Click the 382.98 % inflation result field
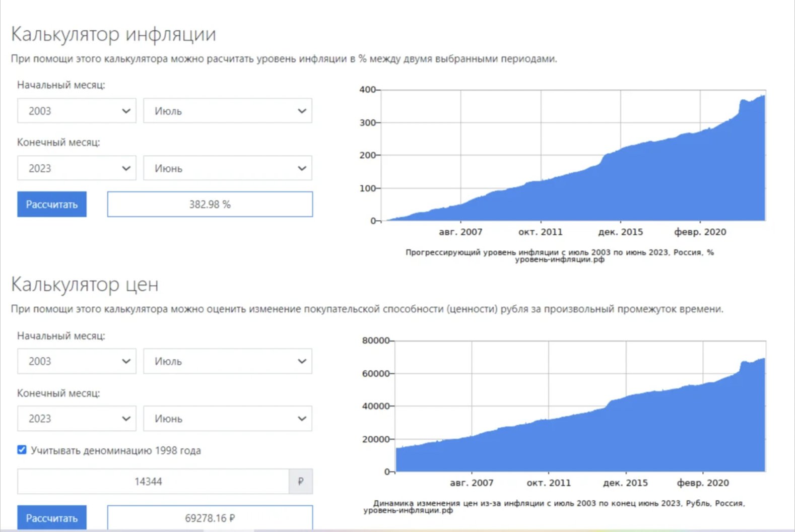 210,205
